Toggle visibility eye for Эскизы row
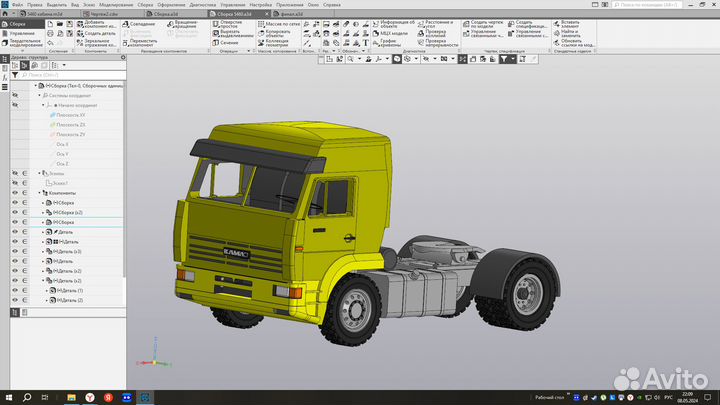This screenshot has width=720, height=405. point(15,173)
